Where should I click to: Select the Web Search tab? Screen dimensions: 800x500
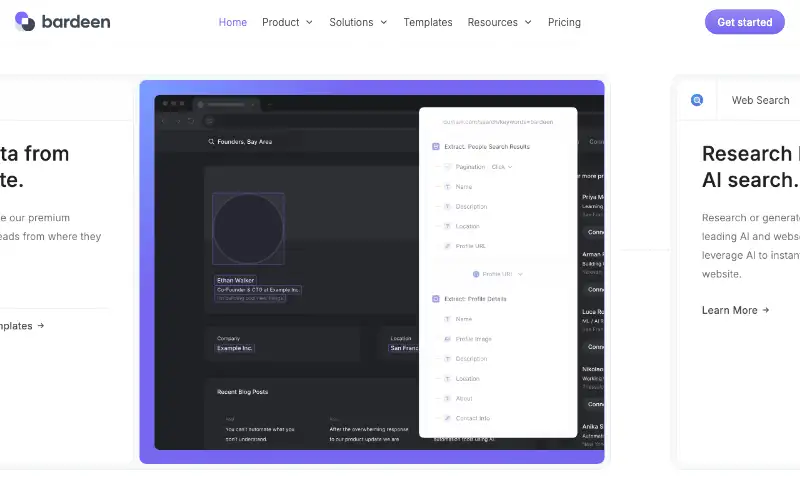click(x=760, y=100)
